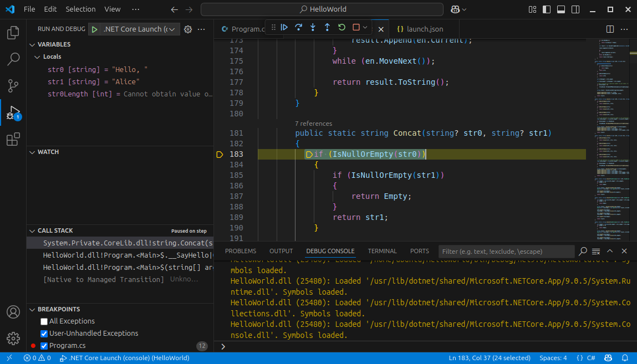Screen dimensions: 637x364
Task: Clear the debug console output
Action: 596,252
